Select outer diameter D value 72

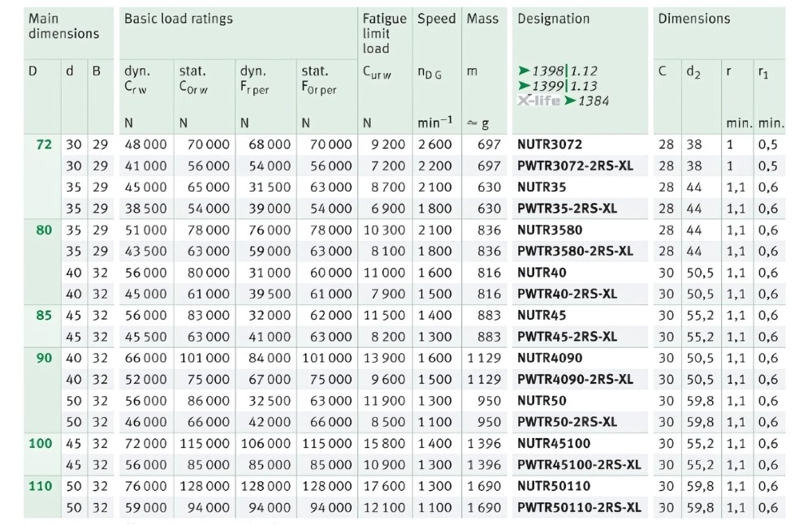pos(44,144)
